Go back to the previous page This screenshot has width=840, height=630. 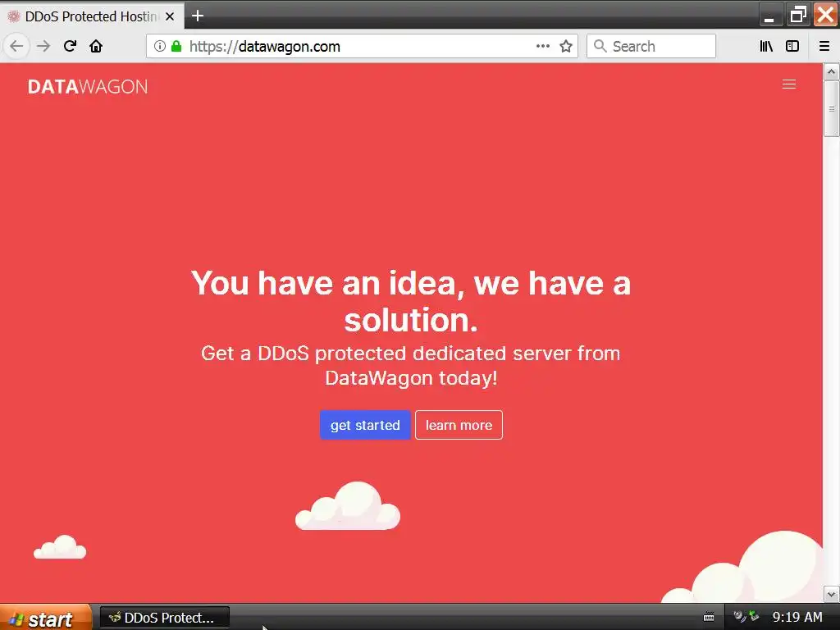point(16,46)
